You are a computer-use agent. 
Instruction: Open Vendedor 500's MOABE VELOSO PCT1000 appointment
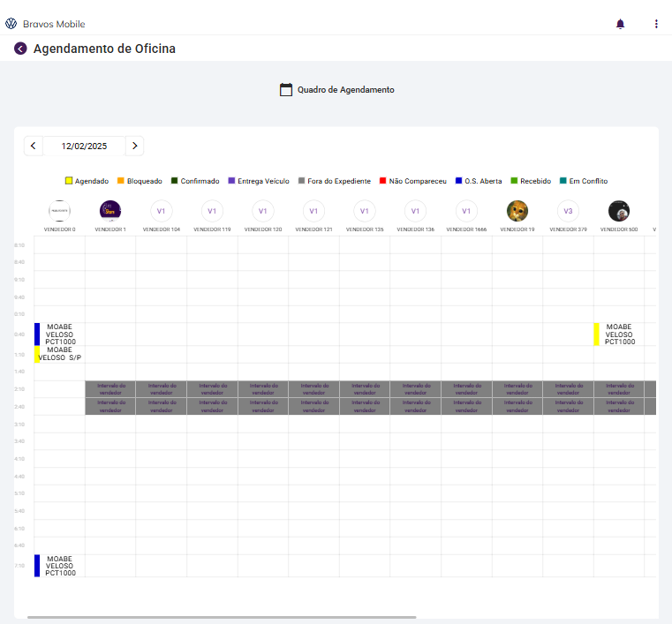pyautogui.click(x=619, y=334)
